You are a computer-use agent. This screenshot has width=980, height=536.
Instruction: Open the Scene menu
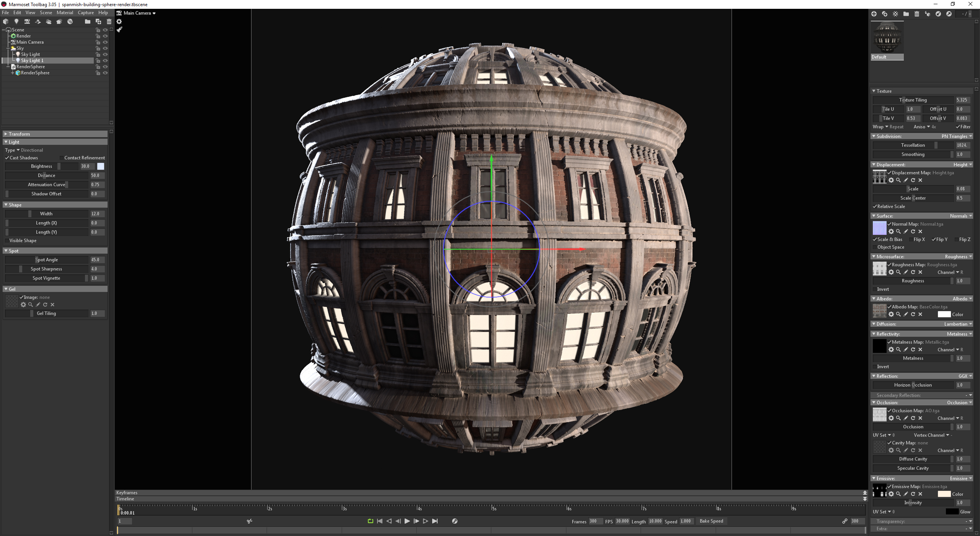pyautogui.click(x=46, y=13)
